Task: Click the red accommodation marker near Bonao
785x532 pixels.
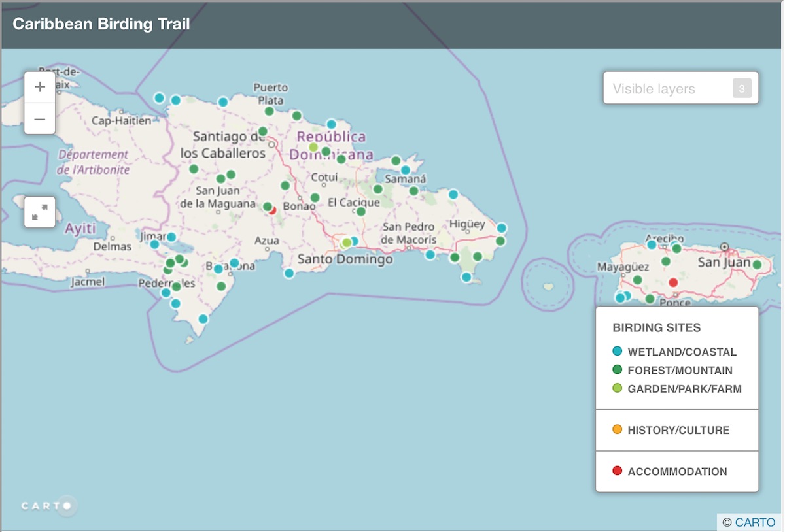Action: pos(272,210)
